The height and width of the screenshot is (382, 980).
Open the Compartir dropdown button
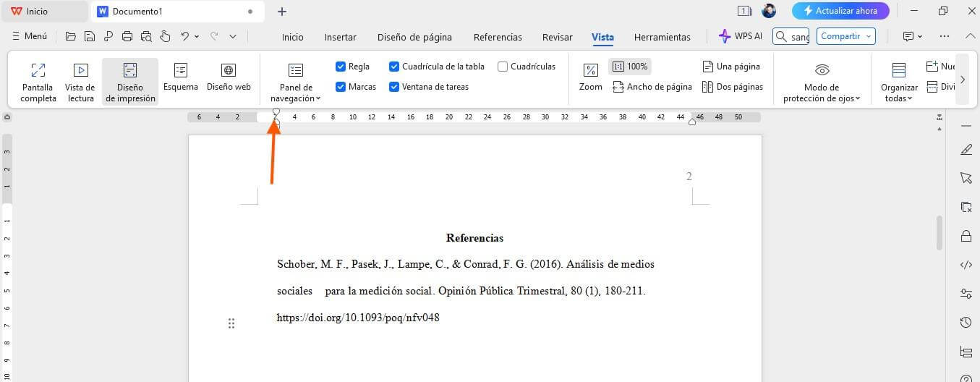[846, 36]
